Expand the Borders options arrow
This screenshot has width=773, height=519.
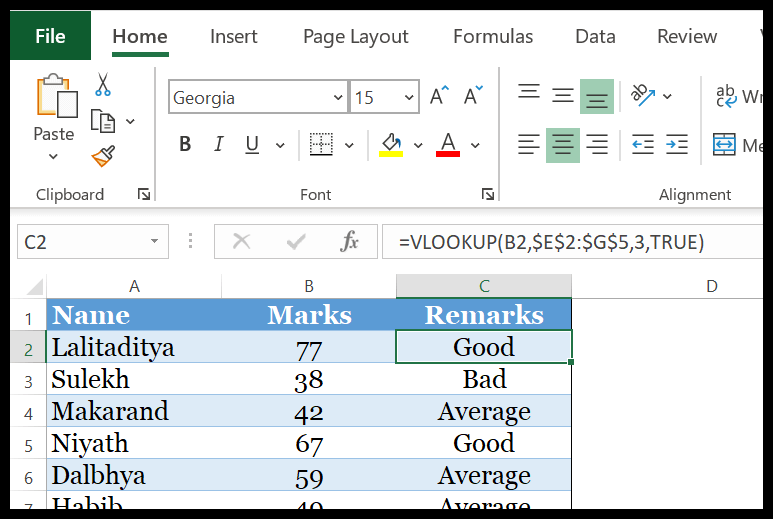(x=349, y=145)
